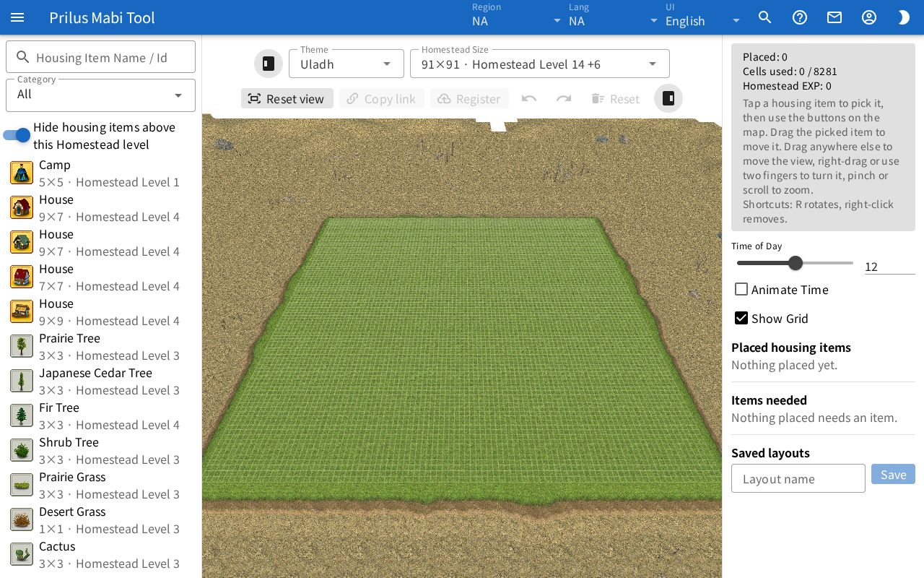The height and width of the screenshot is (578, 924).
Task: Click the Save layout button
Action: point(893,474)
